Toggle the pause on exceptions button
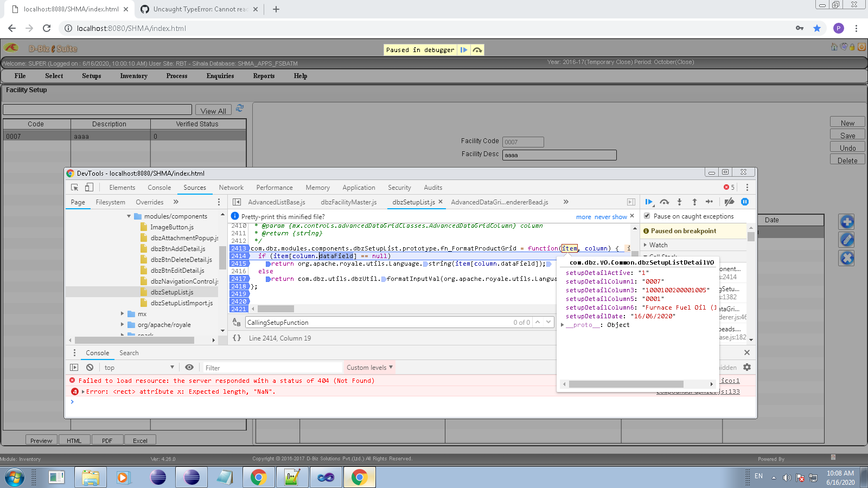The width and height of the screenshot is (868, 488). [745, 202]
